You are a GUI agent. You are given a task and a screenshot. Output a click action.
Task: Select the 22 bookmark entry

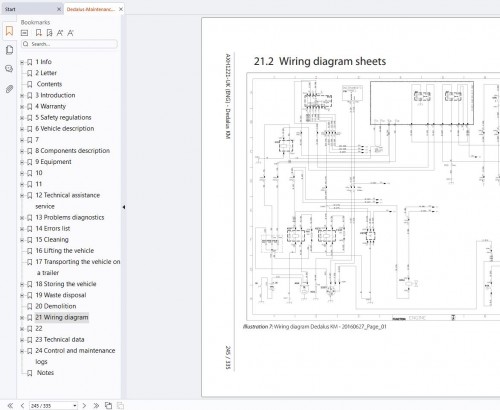[x=39, y=329]
